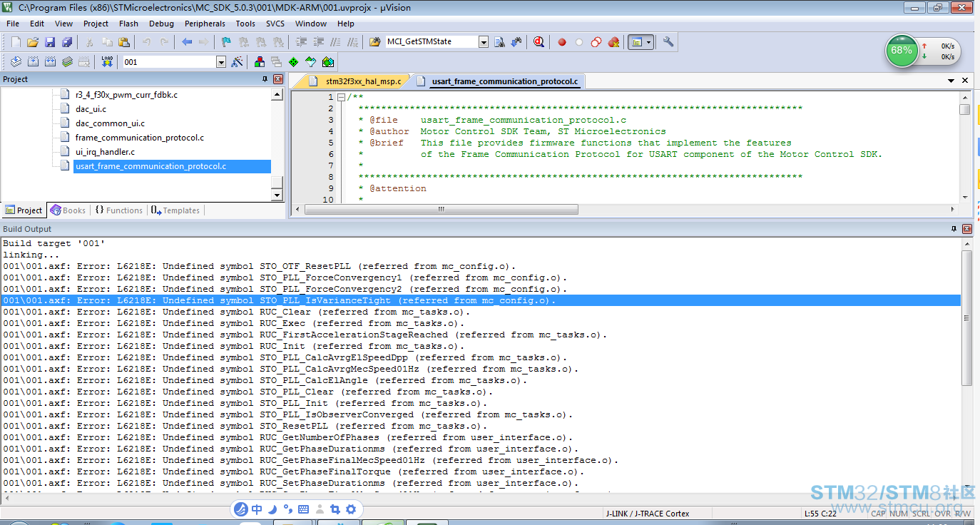
Task: Click the Save All icon
Action: [x=67, y=42]
